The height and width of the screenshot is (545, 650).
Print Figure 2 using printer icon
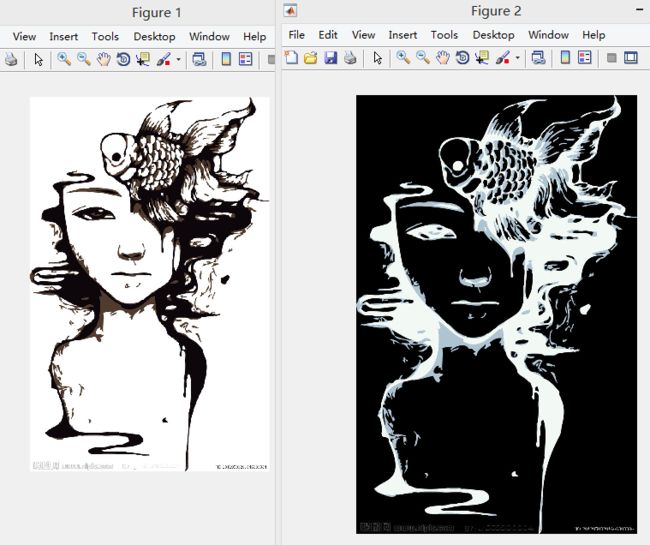(x=350, y=58)
